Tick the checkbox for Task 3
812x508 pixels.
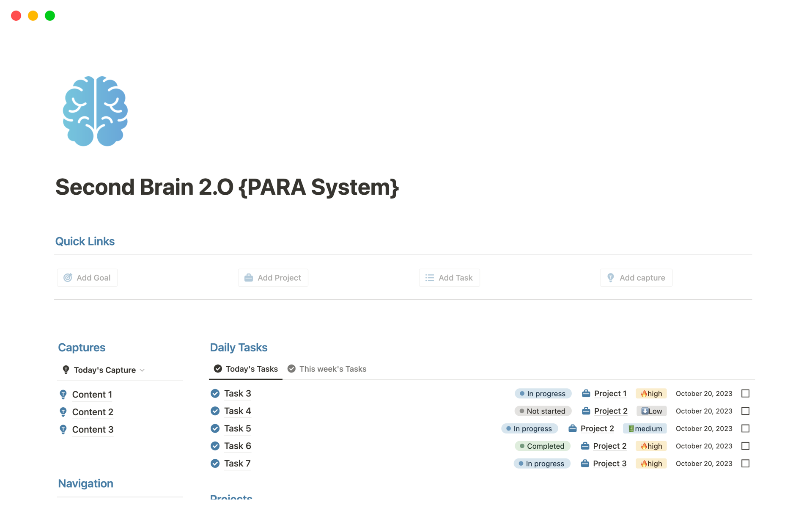pyautogui.click(x=745, y=393)
